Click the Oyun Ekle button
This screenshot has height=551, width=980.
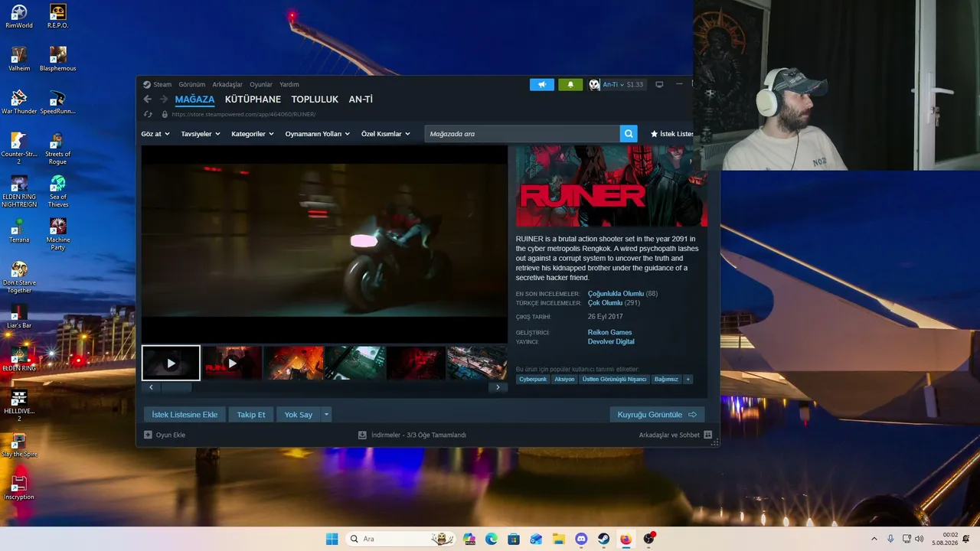[x=165, y=435]
